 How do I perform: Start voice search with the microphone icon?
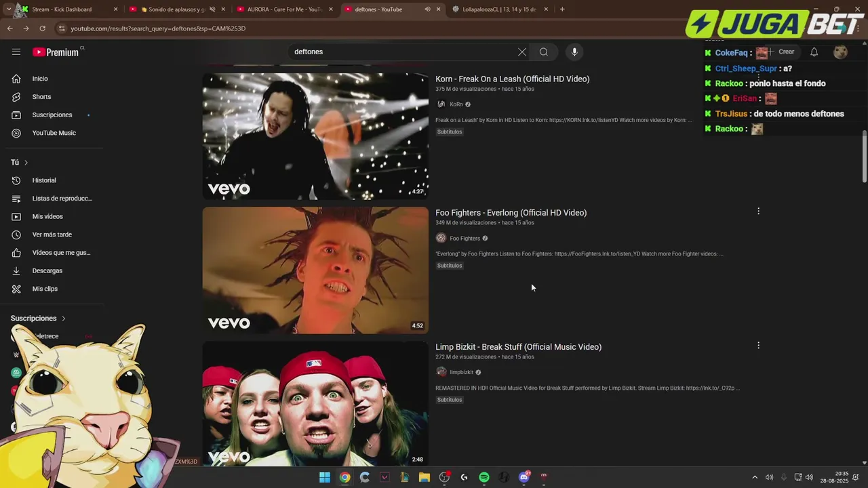[x=574, y=52]
